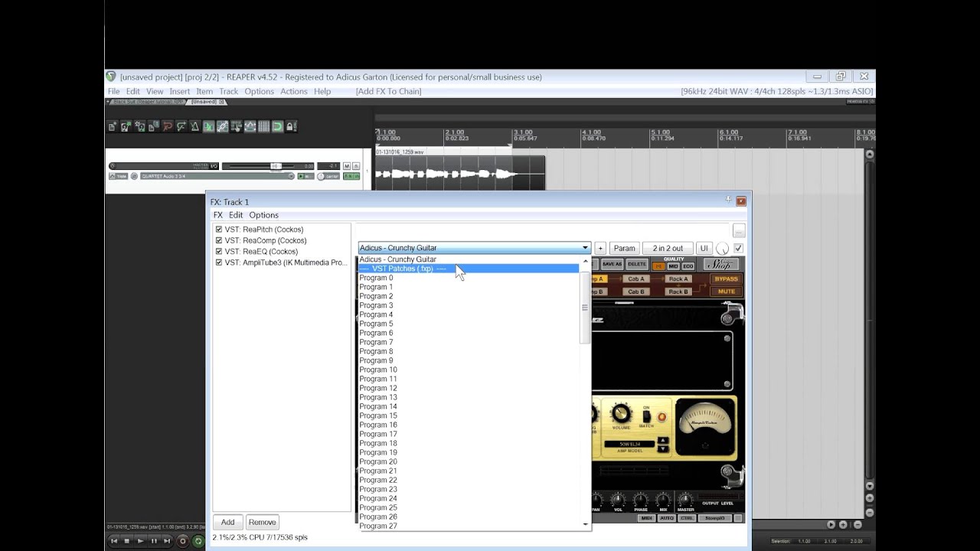
Task: Click Remove button in FX window
Action: tap(262, 522)
